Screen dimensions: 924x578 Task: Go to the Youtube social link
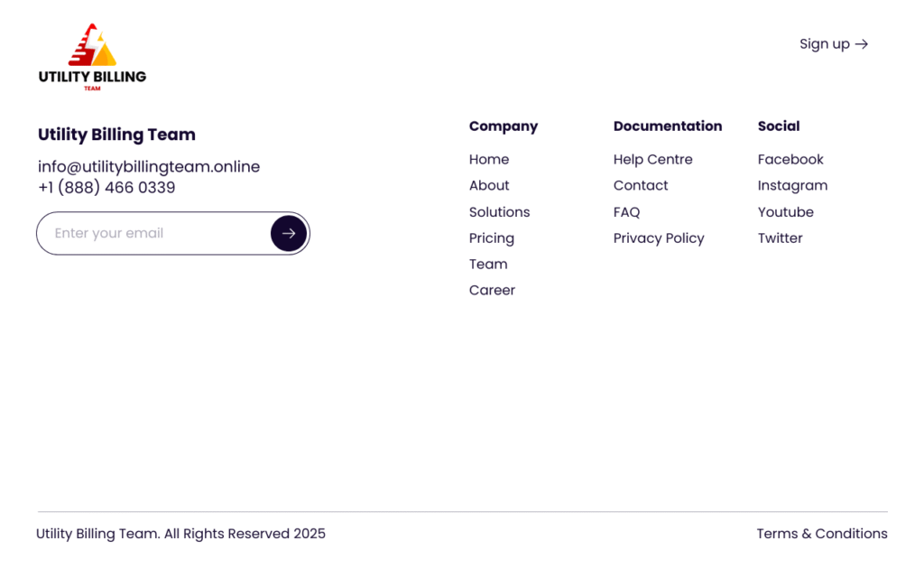(785, 212)
